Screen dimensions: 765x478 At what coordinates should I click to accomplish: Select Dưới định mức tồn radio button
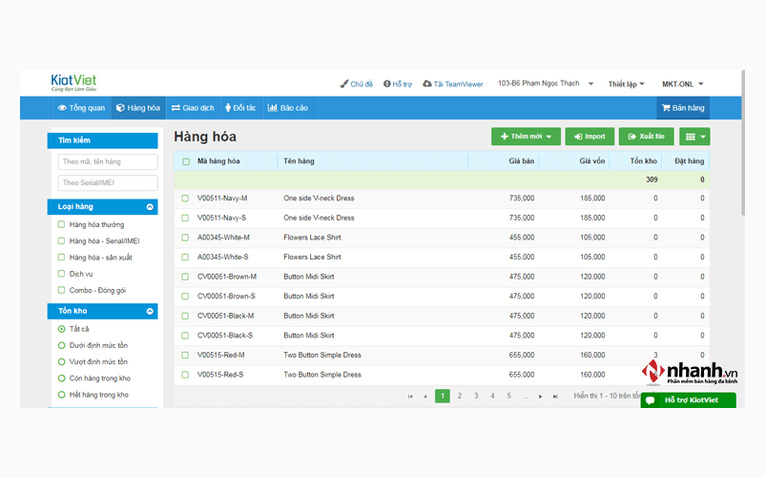[x=61, y=345]
